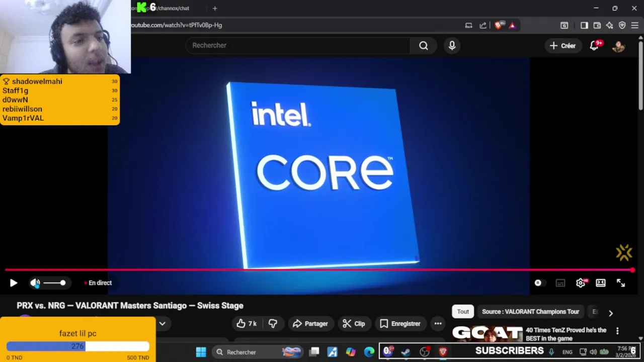This screenshot has width=644, height=362.
Task: Open Brave Shields lion icon
Action: click(x=498, y=25)
